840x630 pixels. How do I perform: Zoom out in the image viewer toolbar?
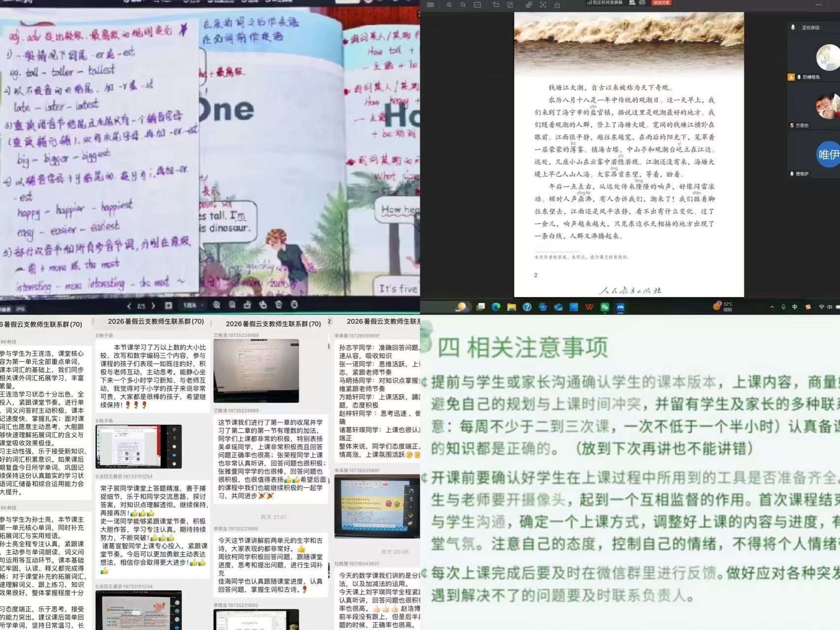(x=232, y=305)
